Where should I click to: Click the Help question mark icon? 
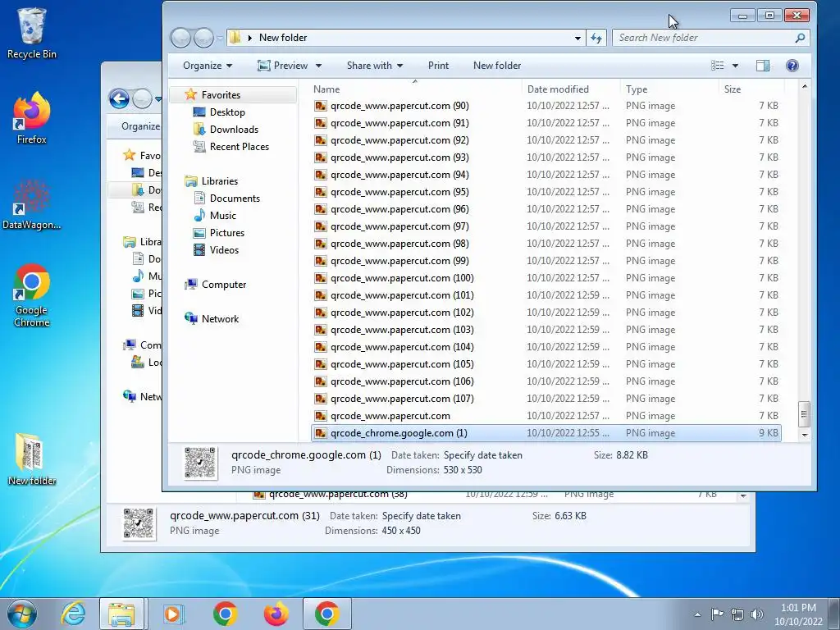click(x=792, y=66)
